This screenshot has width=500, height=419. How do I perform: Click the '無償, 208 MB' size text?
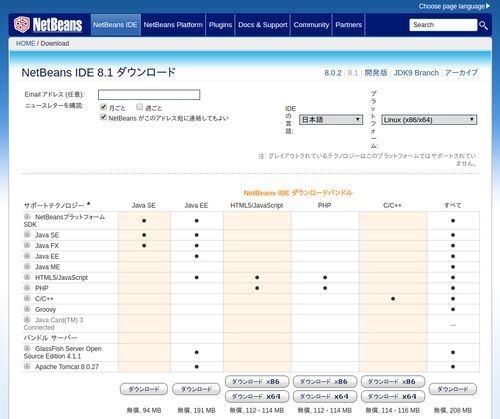coord(453,410)
